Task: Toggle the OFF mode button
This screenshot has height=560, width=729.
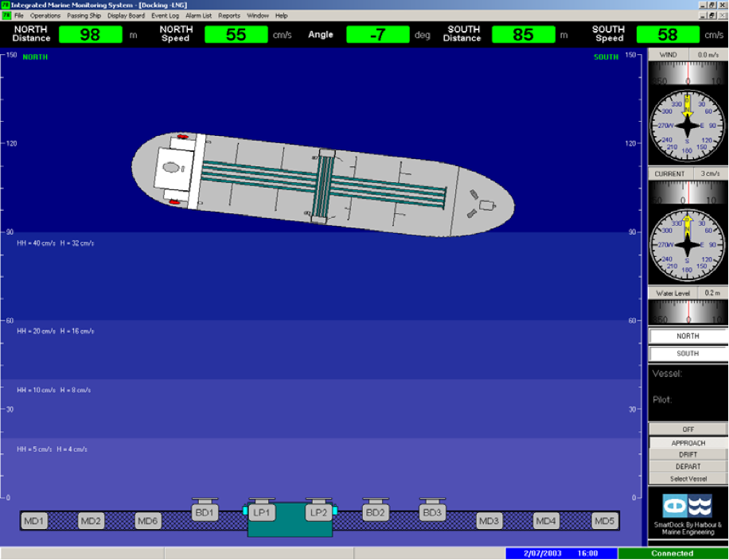Action: click(x=688, y=430)
